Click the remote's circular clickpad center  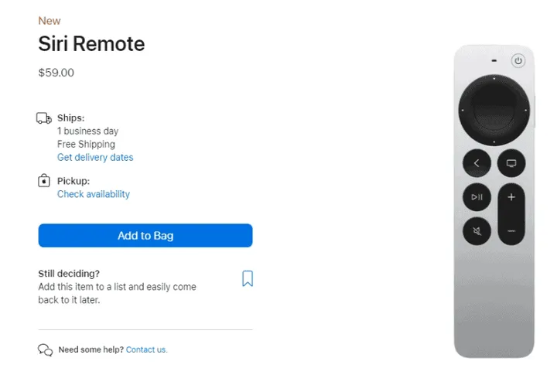pyautogui.click(x=494, y=107)
